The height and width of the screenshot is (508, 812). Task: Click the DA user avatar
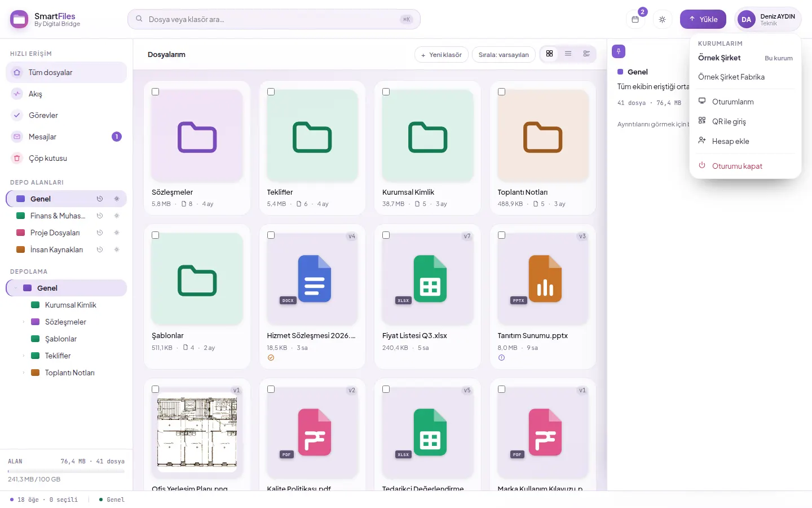[x=746, y=19]
